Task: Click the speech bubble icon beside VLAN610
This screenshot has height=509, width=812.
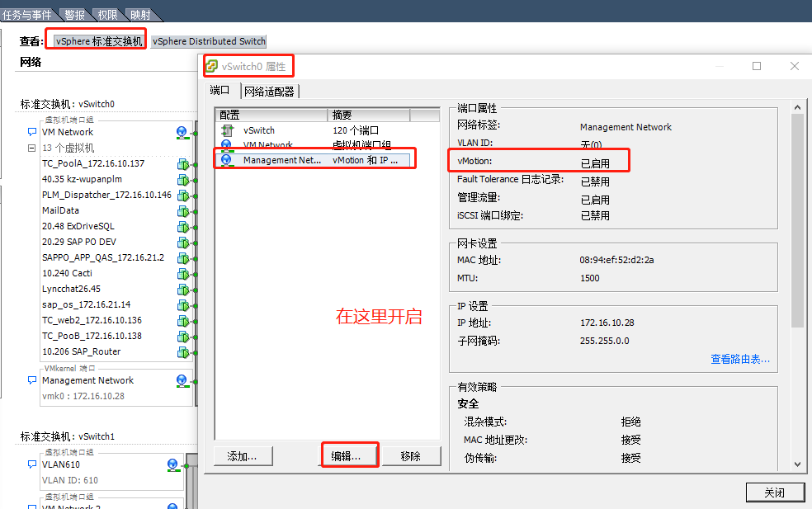Action: pos(32,464)
